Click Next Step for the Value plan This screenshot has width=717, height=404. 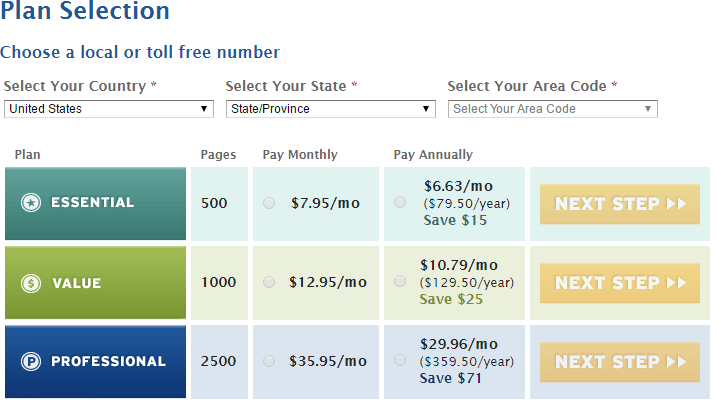[x=620, y=283]
